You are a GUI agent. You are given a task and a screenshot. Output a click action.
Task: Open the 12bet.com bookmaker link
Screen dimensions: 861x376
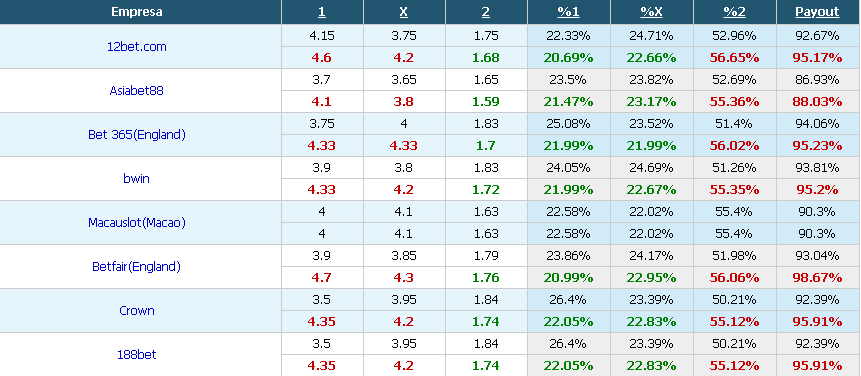tap(137, 47)
